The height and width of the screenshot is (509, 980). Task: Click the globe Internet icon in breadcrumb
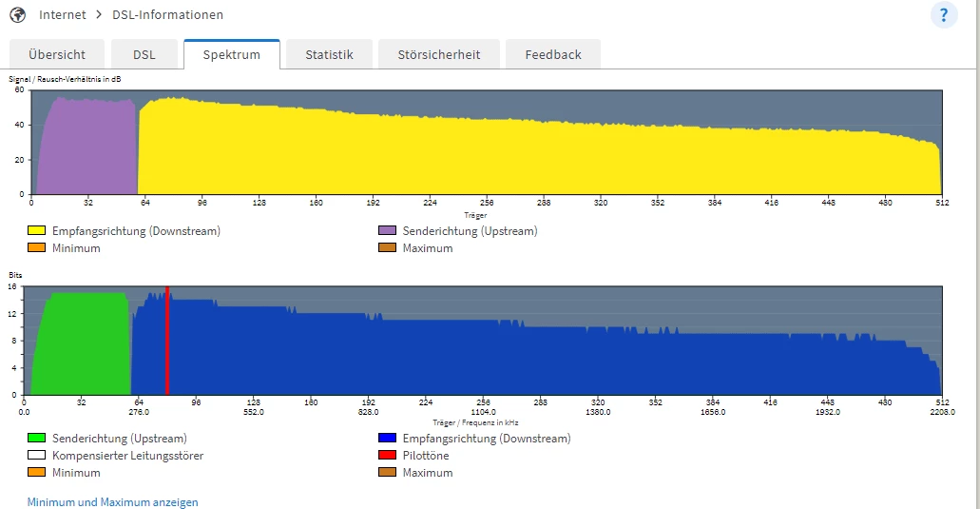point(17,15)
